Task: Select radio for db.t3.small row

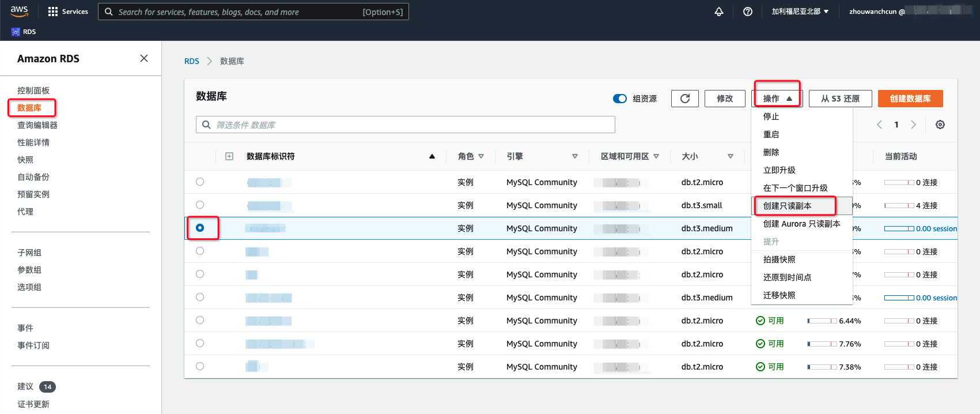Action: point(200,205)
